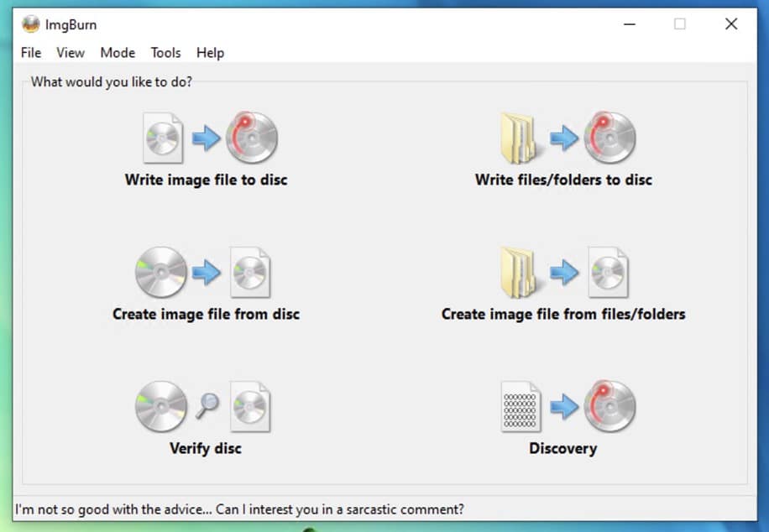Close the ImgBurn window

pos(731,24)
